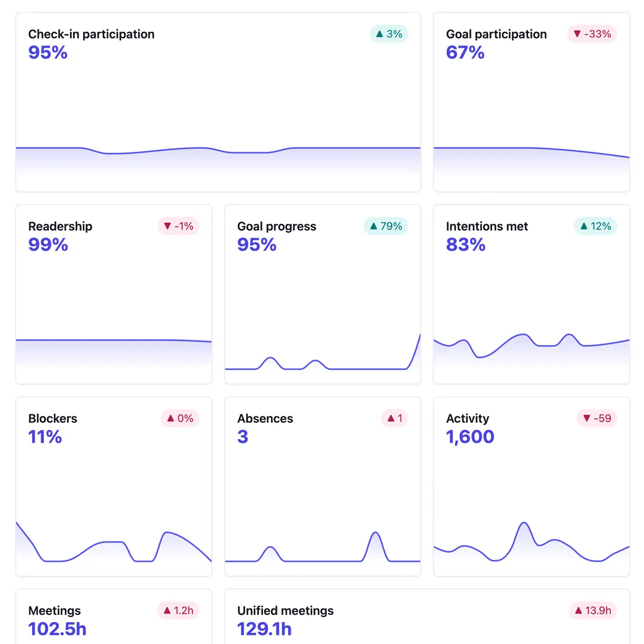Click the 13.9h badge on Unified meetings

[x=592, y=610]
